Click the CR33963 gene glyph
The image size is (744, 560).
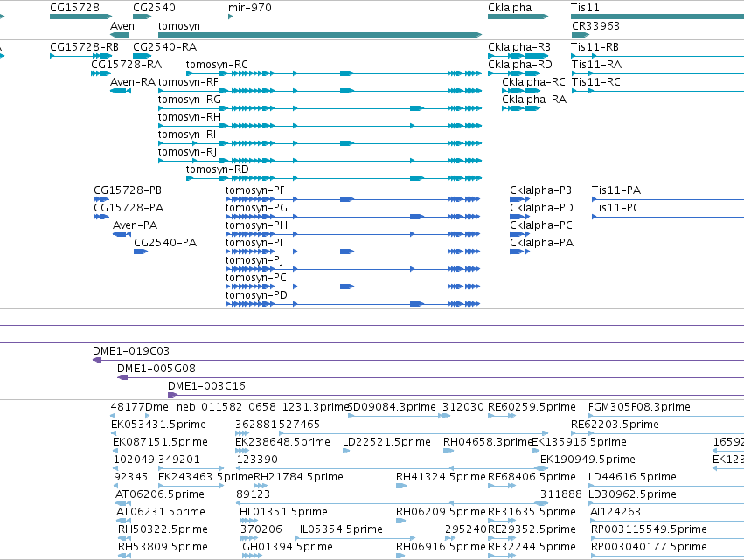(581, 35)
